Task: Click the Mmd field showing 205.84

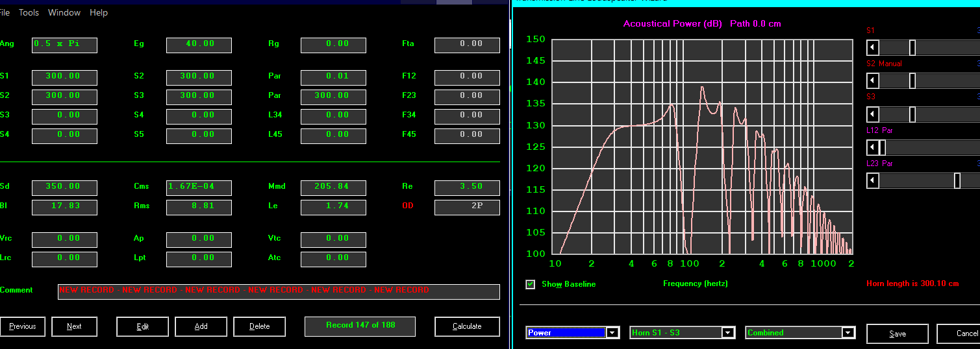Action: 333,187
